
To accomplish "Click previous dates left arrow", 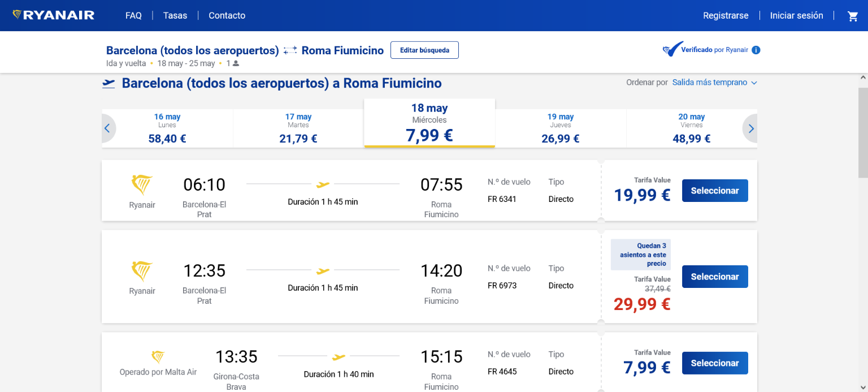I will tap(107, 128).
